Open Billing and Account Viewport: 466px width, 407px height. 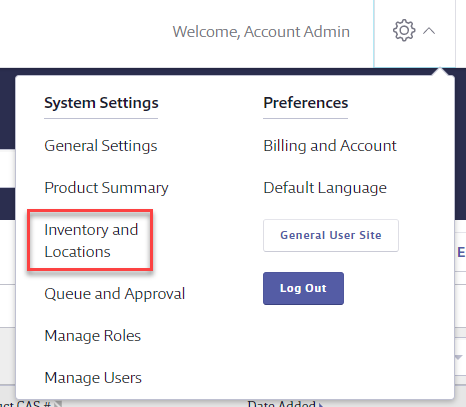330,146
